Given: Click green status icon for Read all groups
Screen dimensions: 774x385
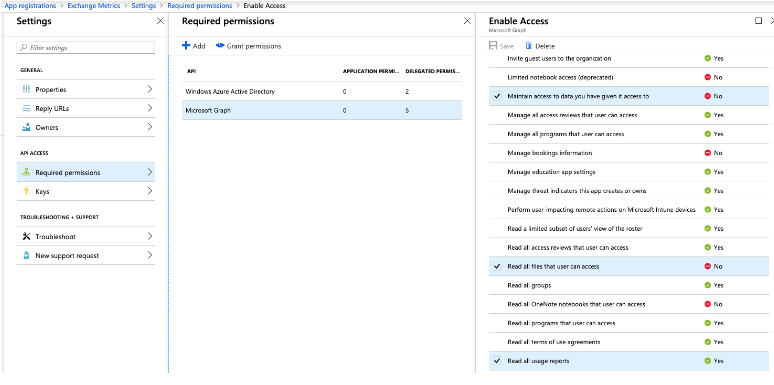Looking at the screenshot, I should 707,285.
